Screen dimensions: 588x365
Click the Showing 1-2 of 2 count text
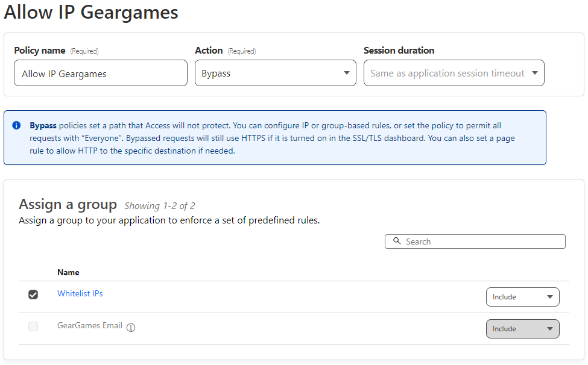point(160,206)
